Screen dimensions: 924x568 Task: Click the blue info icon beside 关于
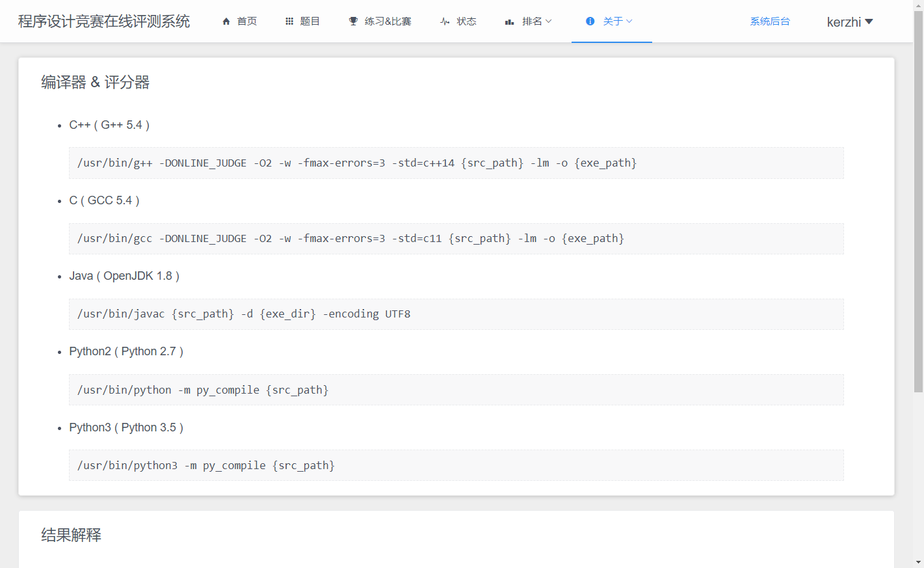pyautogui.click(x=590, y=21)
